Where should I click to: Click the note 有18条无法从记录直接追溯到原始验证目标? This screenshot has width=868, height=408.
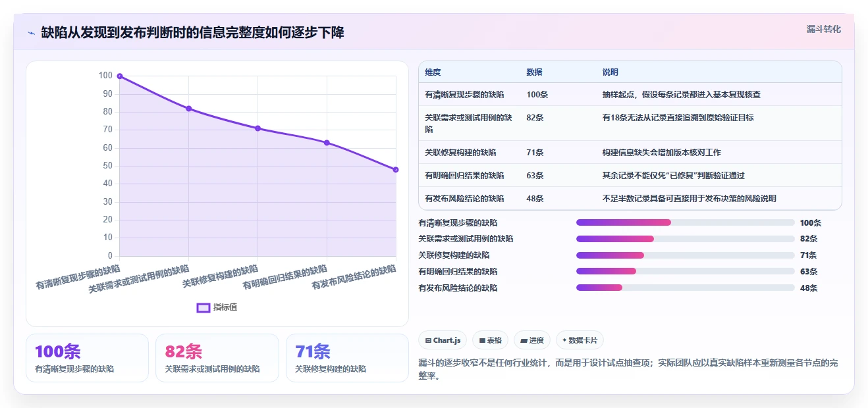coord(678,118)
